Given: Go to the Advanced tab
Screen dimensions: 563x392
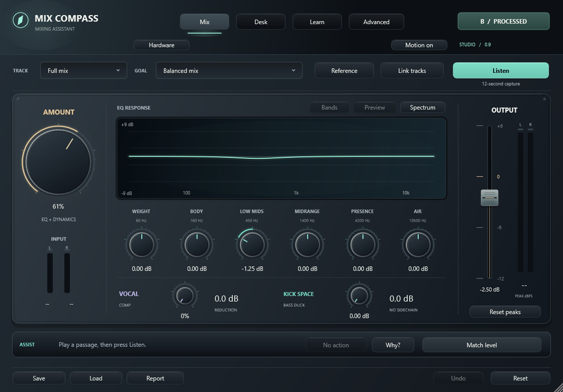Looking at the screenshot, I should click(377, 22).
